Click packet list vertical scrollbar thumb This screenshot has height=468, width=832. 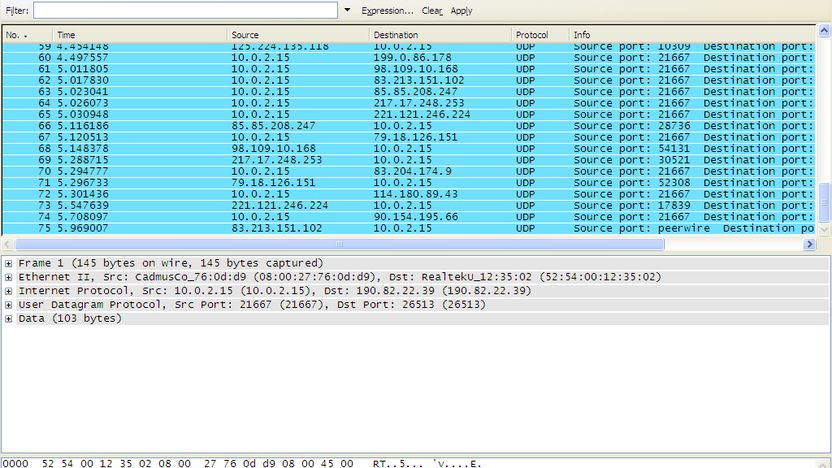[x=824, y=203]
